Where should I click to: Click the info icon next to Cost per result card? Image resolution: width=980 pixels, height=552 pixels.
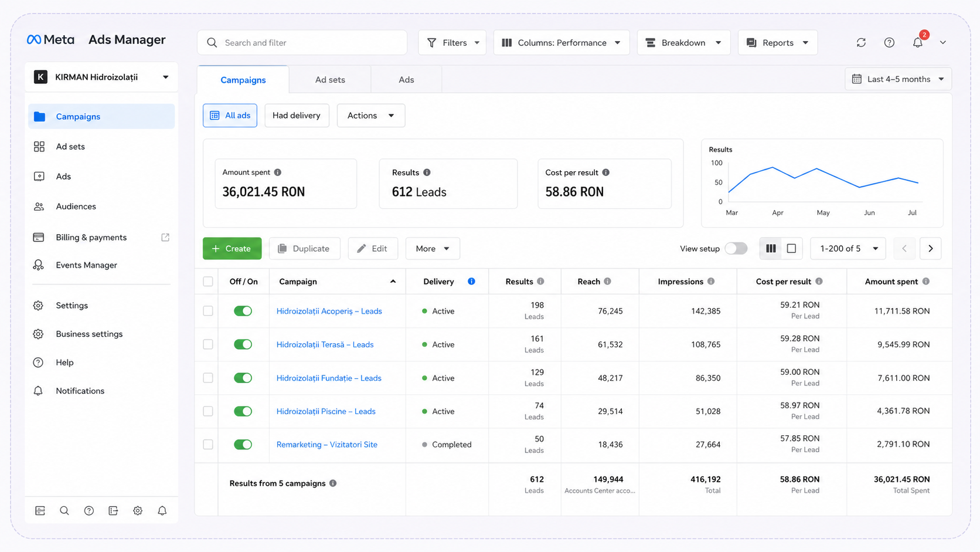tap(605, 172)
